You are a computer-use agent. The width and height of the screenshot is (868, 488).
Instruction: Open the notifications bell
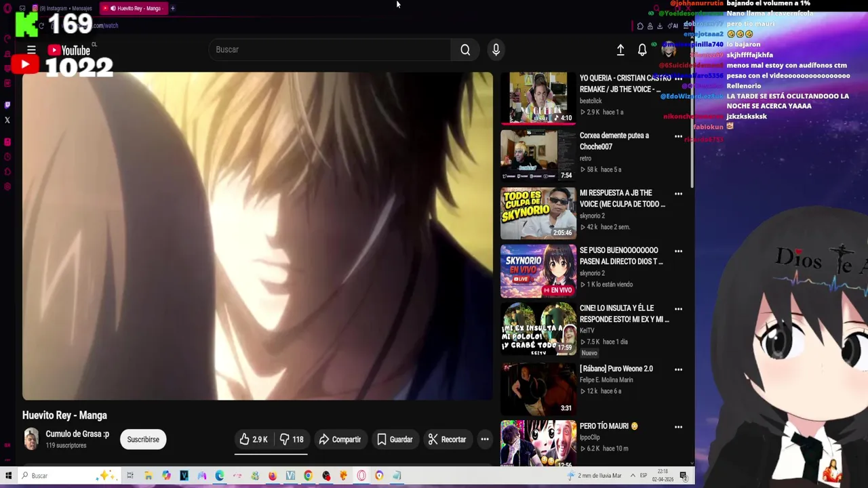point(642,49)
